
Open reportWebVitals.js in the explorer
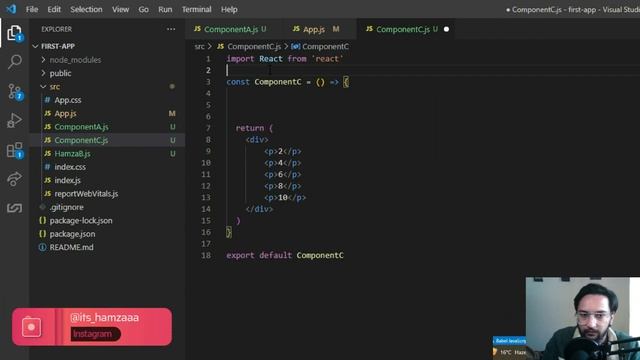pos(86,193)
